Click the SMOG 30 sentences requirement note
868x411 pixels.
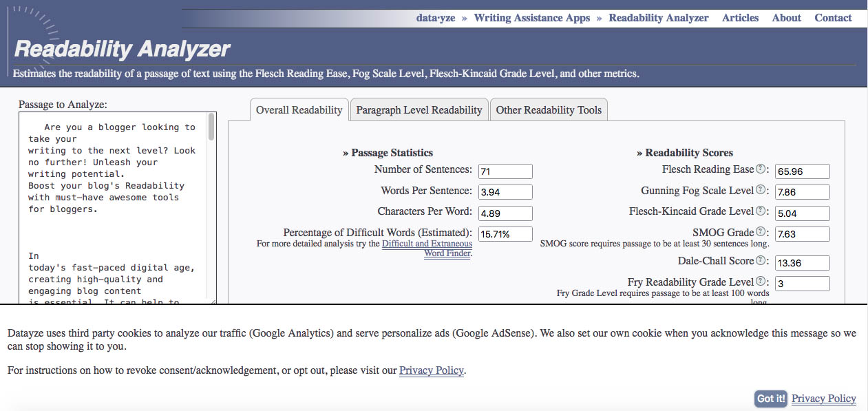pyautogui.click(x=655, y=244)
